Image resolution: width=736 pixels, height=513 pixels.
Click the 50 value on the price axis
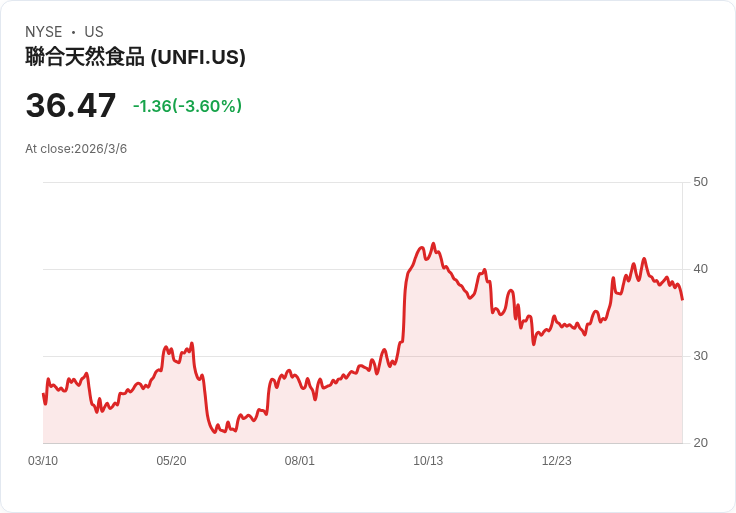pyautogui.click(x=700, y=182)
